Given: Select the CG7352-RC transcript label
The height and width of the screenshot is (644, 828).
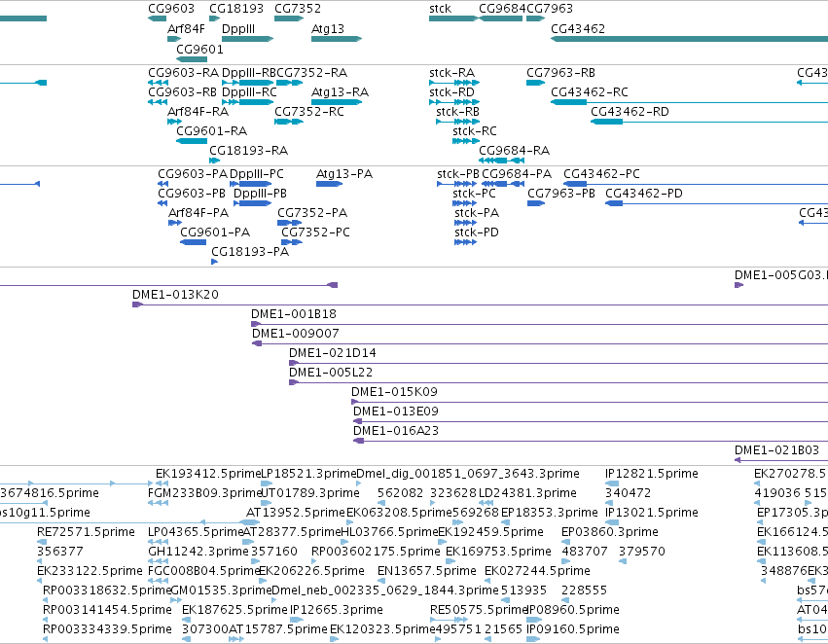Looking at the screenshot, I should click(308, 112).
